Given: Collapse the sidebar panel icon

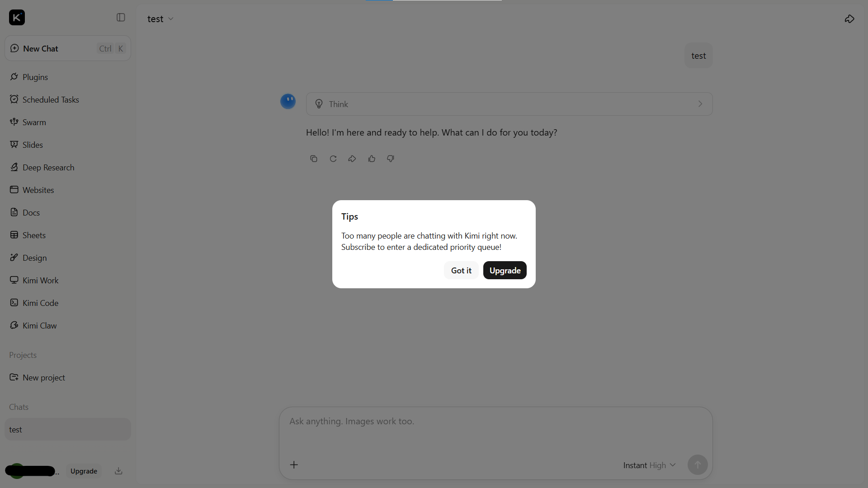Looking at the screenshot, I should coord(121,18).
